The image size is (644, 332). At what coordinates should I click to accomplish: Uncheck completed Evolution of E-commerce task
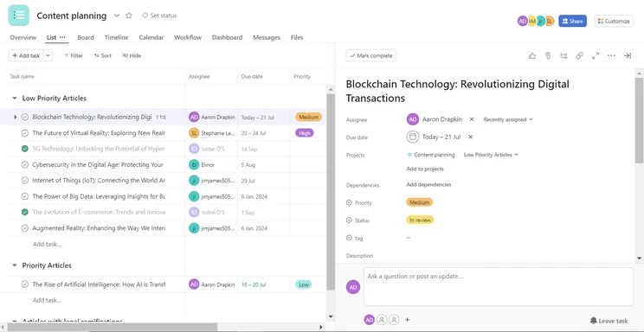click(x=24, y=212)
